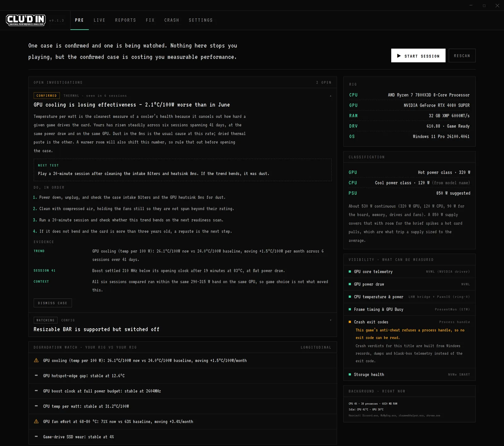Click the NEXT TEST instruction box
Image resolution: width=504 pixels, height=446 pixels.
point(183,170)
